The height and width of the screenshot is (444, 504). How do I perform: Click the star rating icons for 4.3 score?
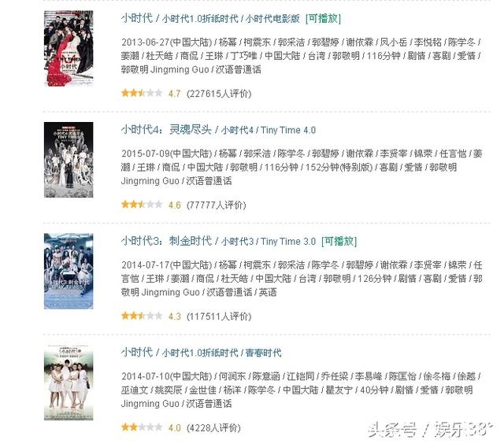(142, 316)
